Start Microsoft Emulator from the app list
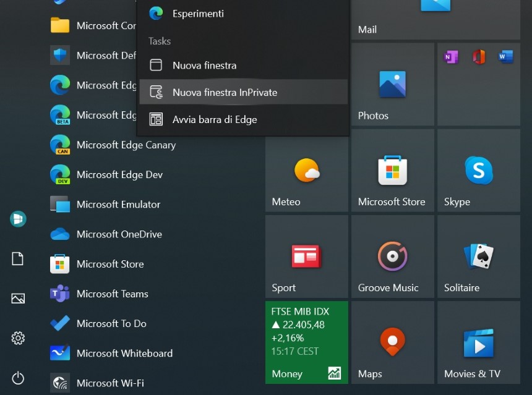This screenshot has width=532, height=395. coord(105,205)
